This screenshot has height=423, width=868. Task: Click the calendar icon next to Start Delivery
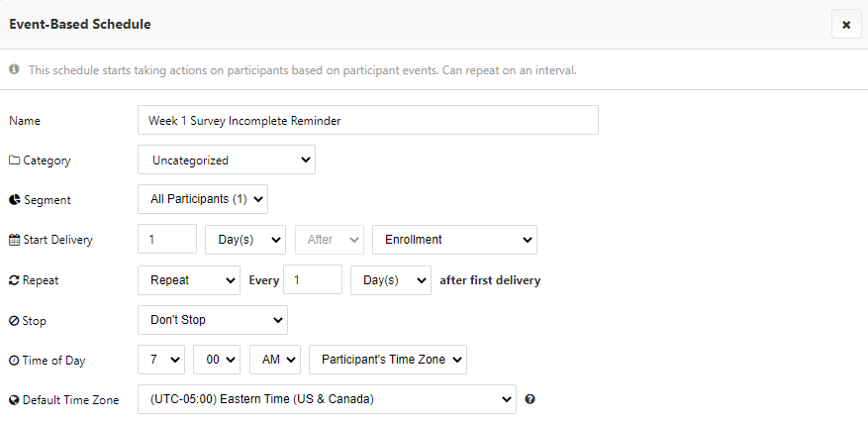pyautogui.click(x=14, y=240)
